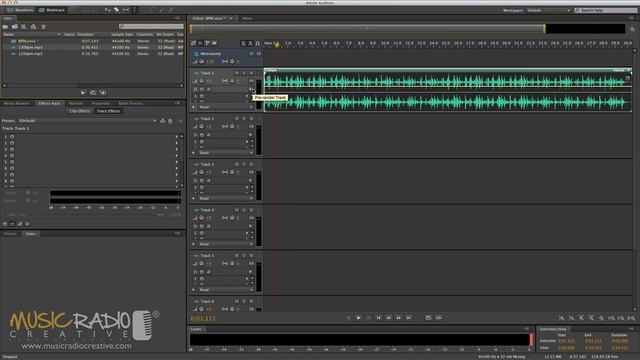
Task: Move playhead to previous in transport
Action: tap(378, 318)
